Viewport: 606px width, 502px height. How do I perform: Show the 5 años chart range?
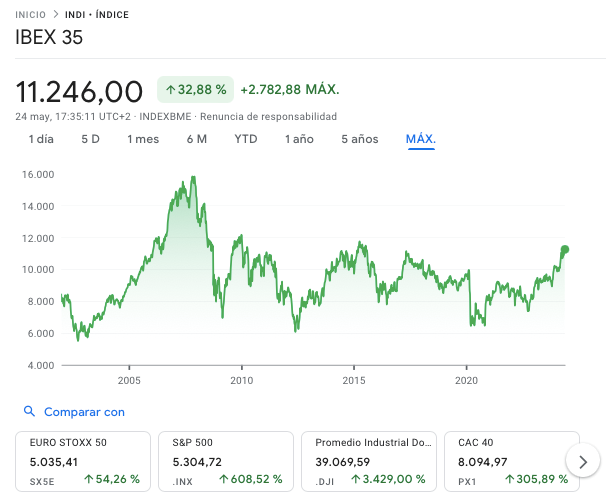(360, 139)
